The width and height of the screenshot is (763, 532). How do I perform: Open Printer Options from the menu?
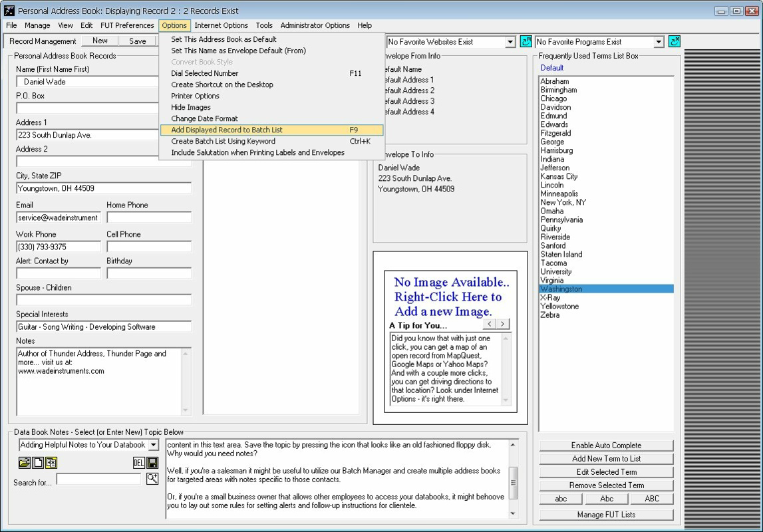tap(271, 96)
